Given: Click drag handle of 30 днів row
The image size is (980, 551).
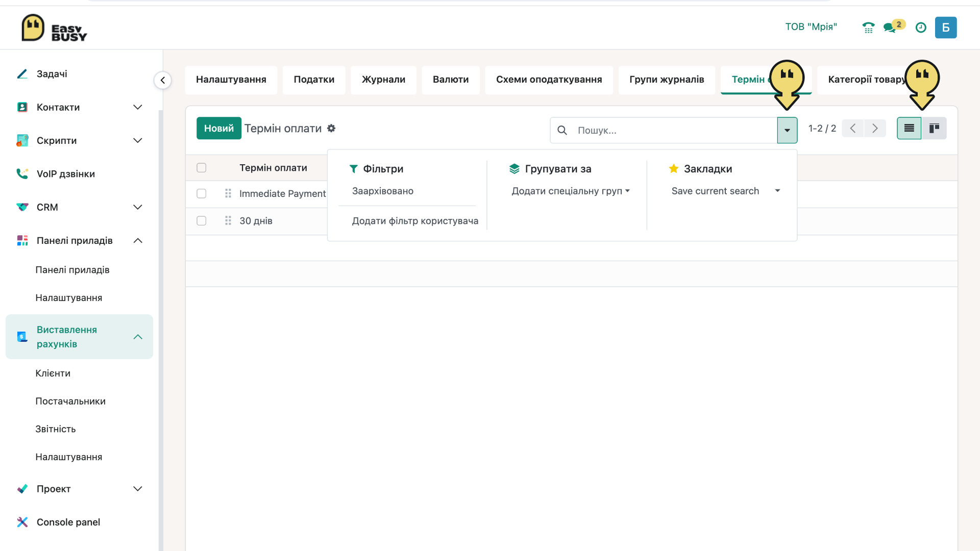Looking at the screenshot, I should click(228, 220).
